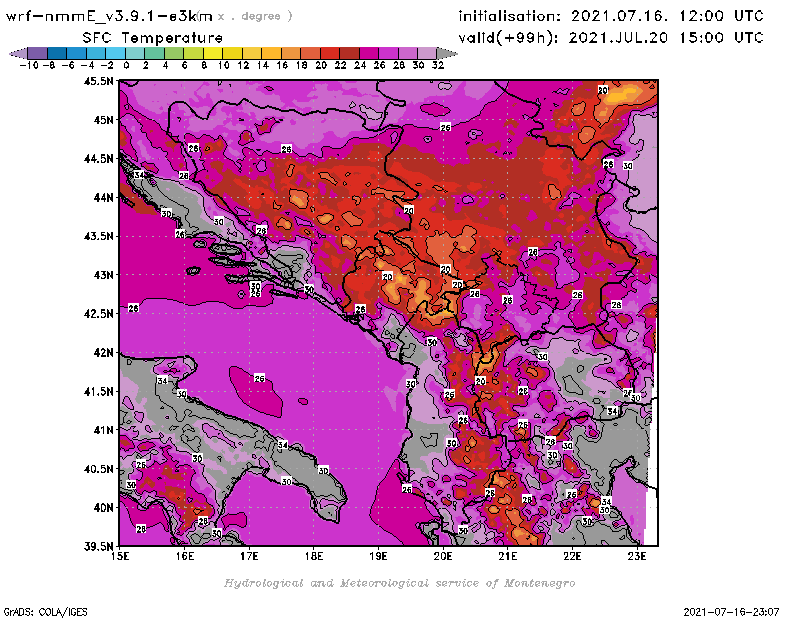
Task: Click the '20E' longitude label
Action: pyautogui.click(x=443, y=556)
